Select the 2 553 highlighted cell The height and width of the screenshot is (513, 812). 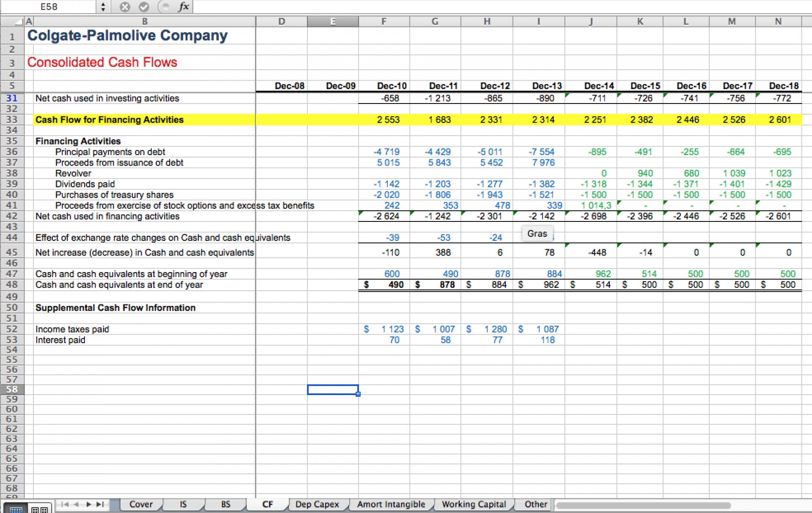point(384,120)
